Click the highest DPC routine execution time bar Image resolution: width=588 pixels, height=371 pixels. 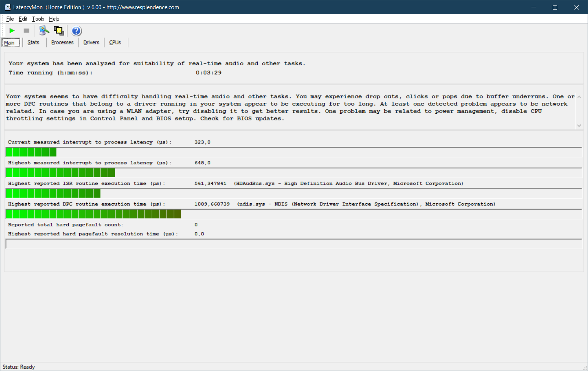294,214
